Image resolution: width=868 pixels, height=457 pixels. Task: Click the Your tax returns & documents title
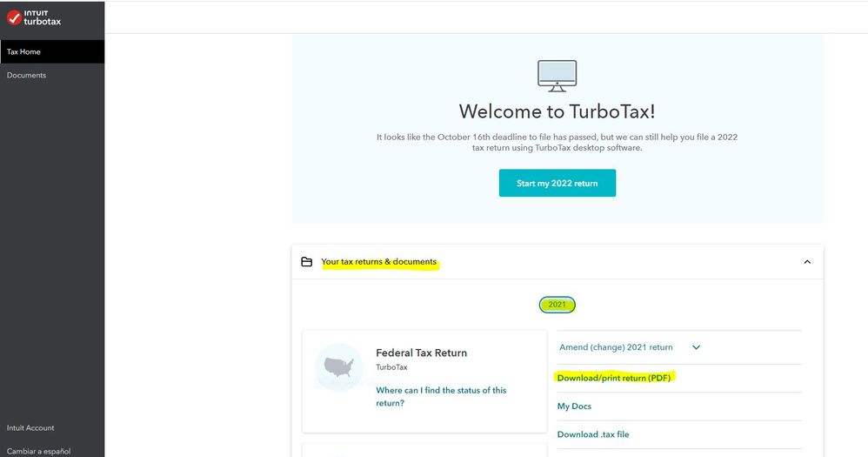[378, 261]
